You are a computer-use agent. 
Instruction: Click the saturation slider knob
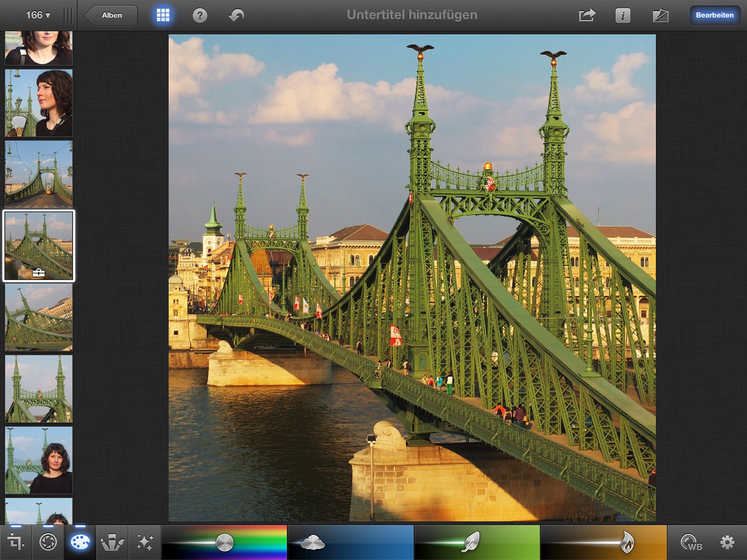225,542
